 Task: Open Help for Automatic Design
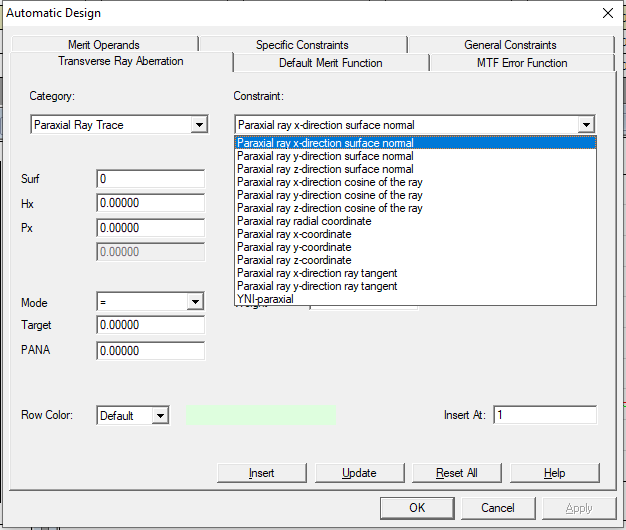point(555,473)
